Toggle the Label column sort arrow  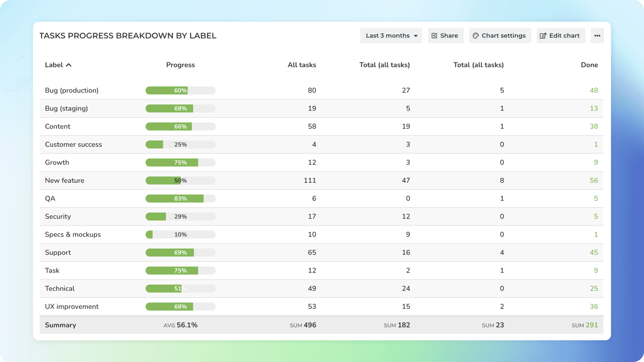tap(68, 65)
